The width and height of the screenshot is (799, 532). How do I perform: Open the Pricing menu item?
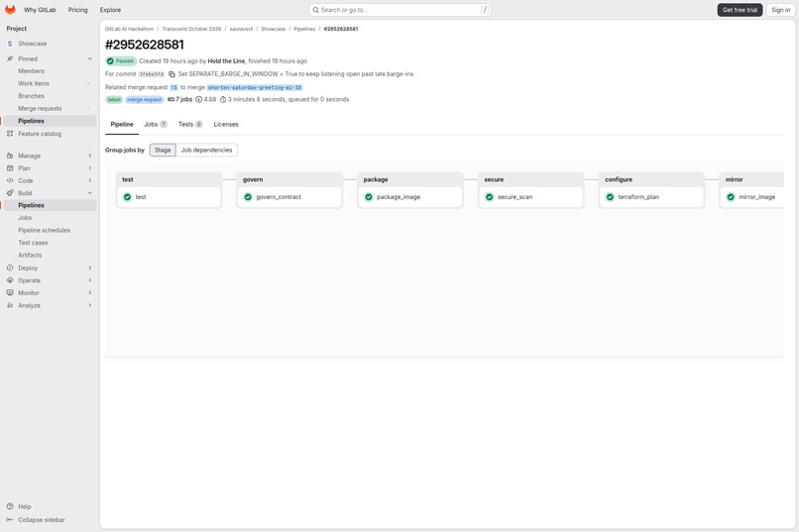point(78,10)
